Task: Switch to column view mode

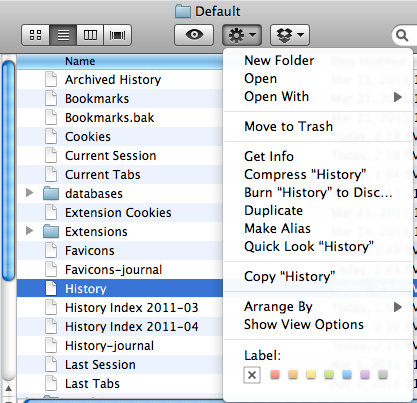Action: (x=90, y=35)
